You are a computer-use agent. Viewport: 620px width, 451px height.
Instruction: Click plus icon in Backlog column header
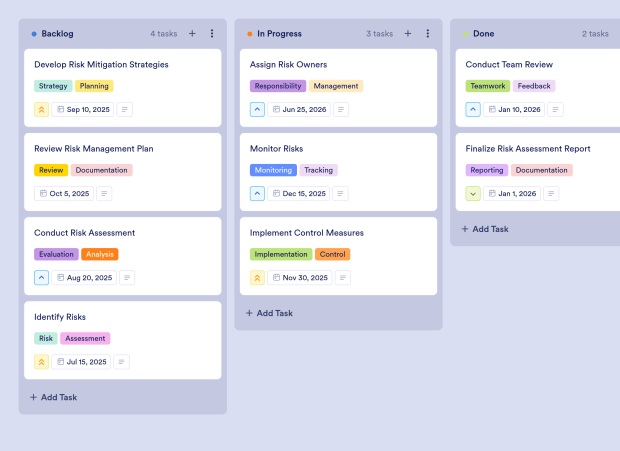pos(192,33)
